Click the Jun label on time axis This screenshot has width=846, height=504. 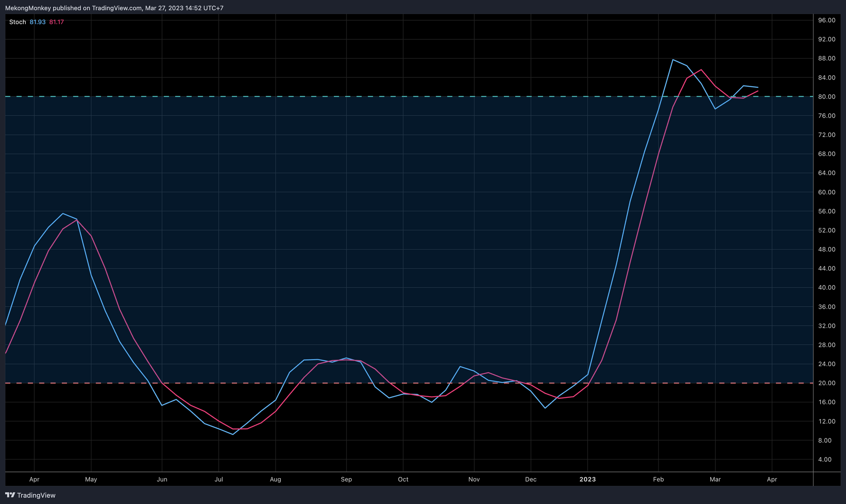162,479
